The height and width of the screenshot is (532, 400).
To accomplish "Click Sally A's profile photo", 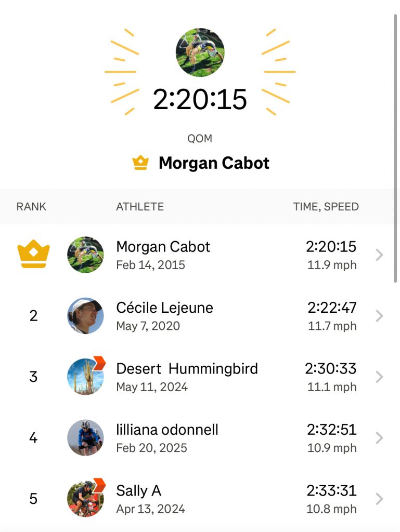I will 85,499.
